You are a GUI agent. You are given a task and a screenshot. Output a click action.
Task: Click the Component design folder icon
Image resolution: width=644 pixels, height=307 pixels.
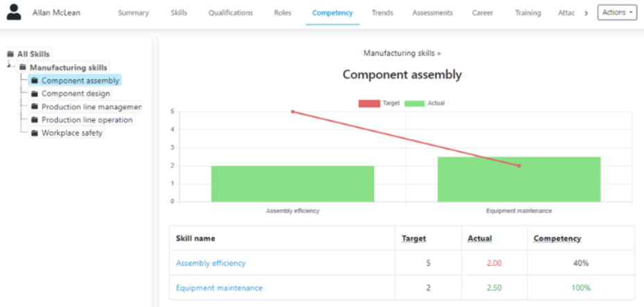click(35, 94)
